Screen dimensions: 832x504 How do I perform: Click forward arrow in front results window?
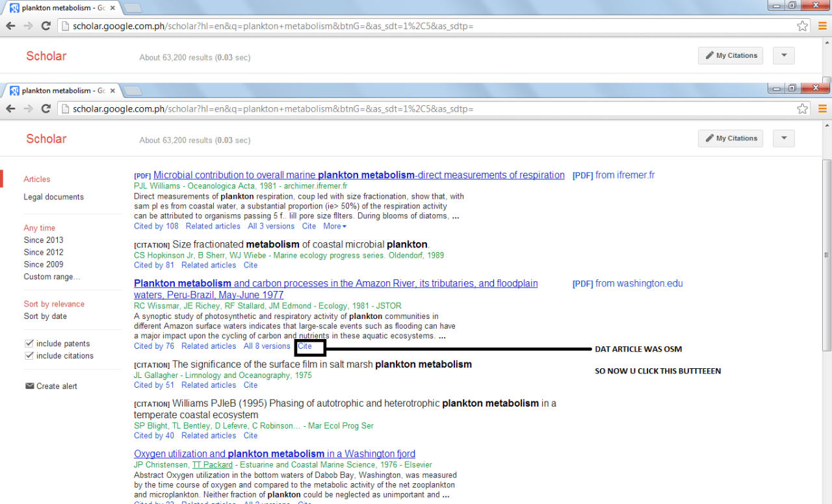(x=28, y=108)
